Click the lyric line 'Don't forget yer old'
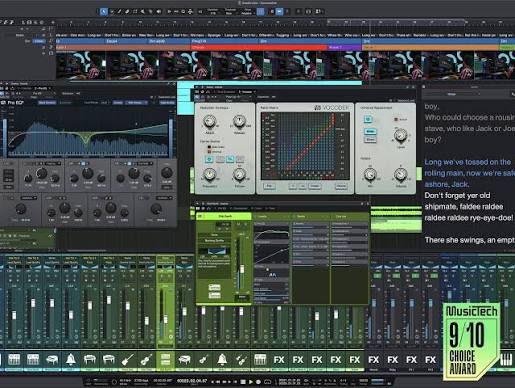515x388 pixels. [457, 195]
